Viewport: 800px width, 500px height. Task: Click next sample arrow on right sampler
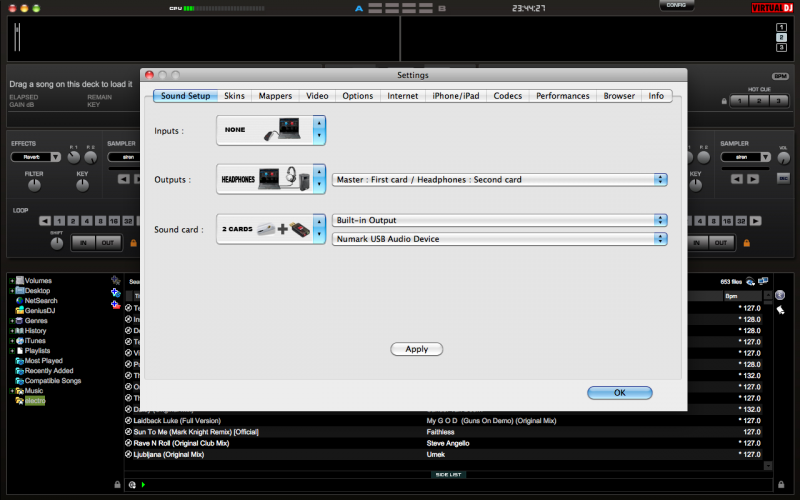tap(753, 179)
